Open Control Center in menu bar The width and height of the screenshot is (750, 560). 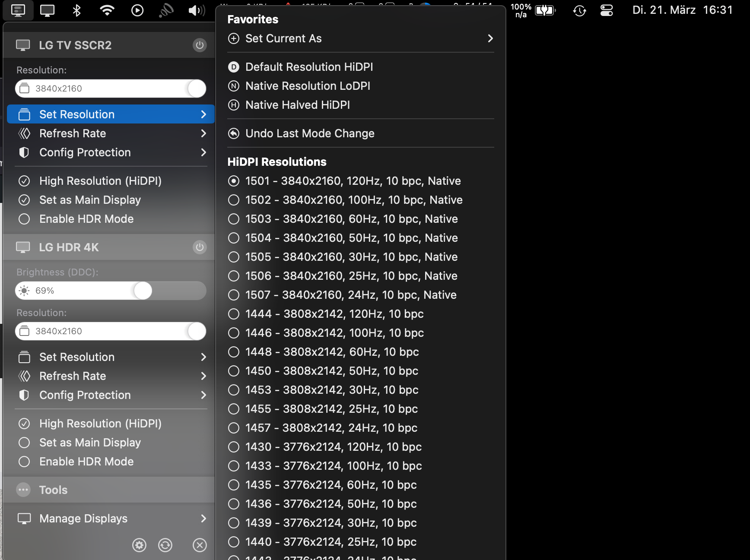(607, 10)
